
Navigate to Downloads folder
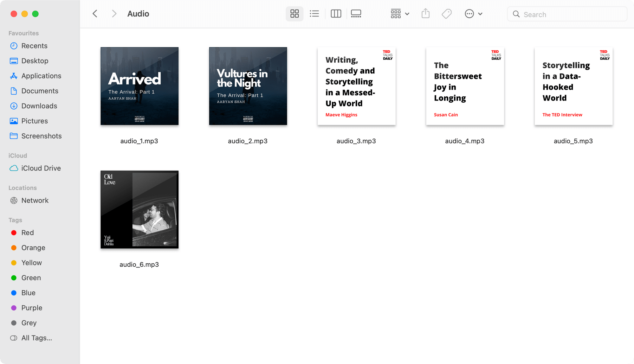[39, 106]
